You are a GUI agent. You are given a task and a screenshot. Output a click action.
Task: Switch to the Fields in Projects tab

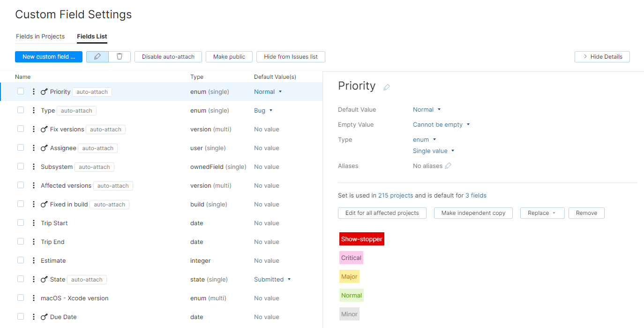point(40,36)
